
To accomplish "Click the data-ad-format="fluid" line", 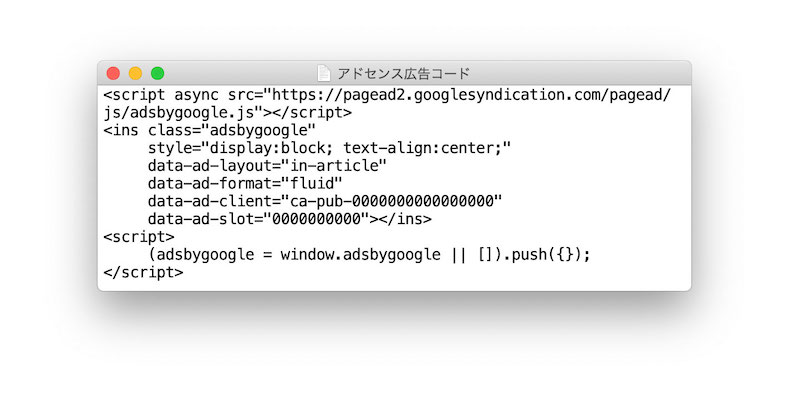I will click(x=245, y=183).
